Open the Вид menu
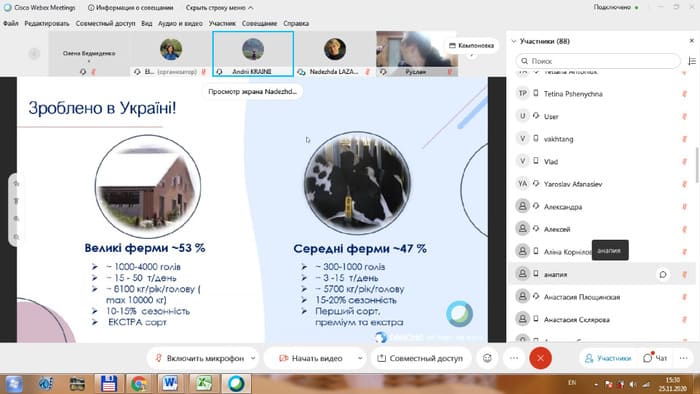 coord(147,23)
